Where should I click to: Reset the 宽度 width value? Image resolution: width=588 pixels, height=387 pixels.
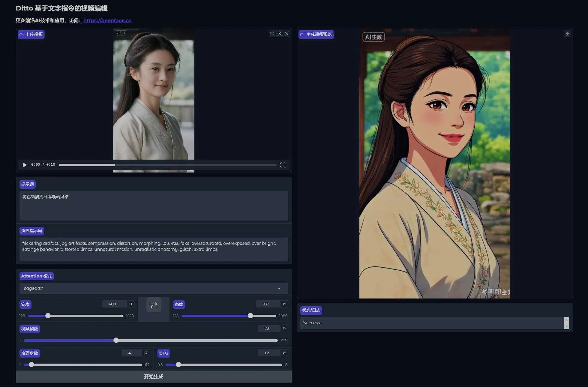(x=131, y=304)
